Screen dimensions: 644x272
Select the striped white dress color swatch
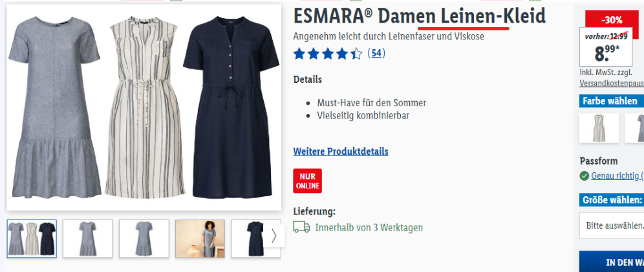599,128
